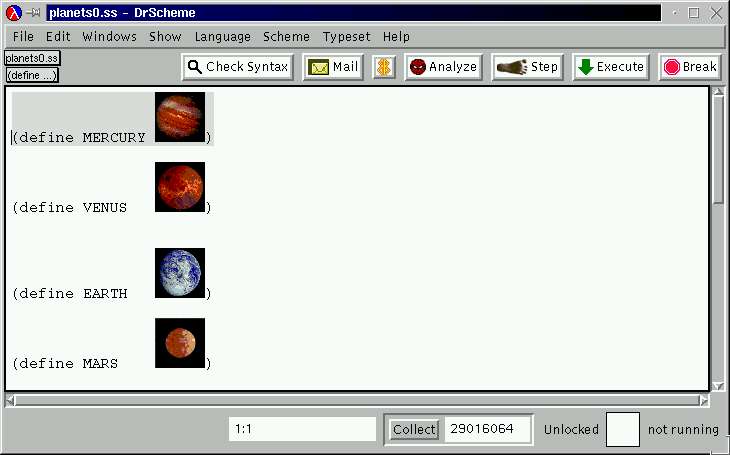Open the Typeset menu
Screen dimensions: 730x455
(x=347, y=36)
